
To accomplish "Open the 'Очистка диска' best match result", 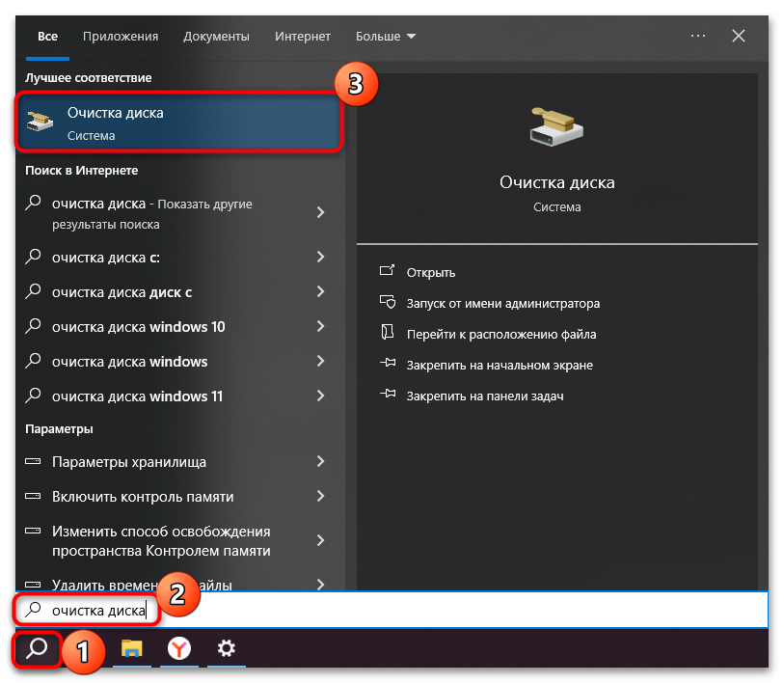I will tap(179, 123).
